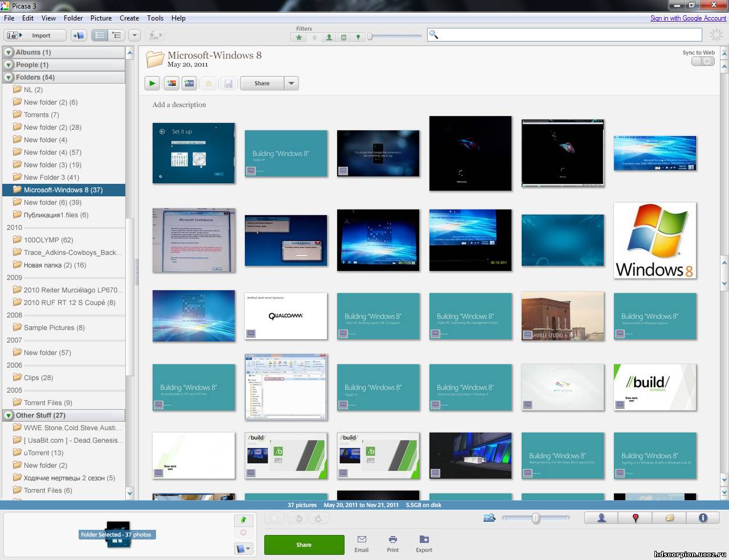Show the Tags panel

tap(669, 518)
